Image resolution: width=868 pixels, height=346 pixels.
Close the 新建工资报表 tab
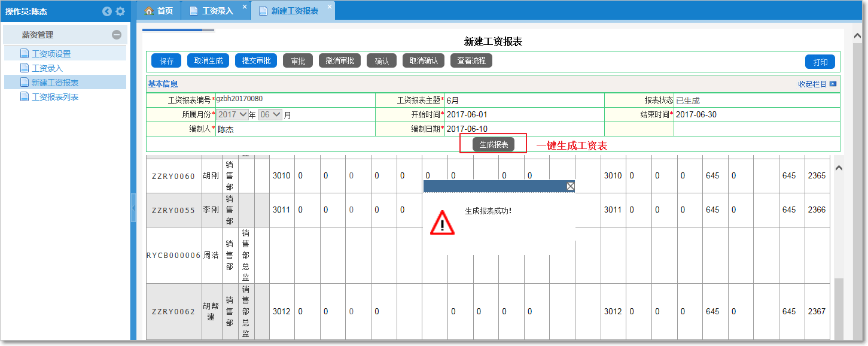click(x=329, y=6)
